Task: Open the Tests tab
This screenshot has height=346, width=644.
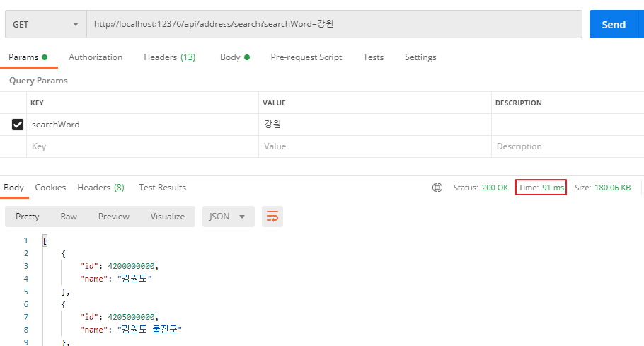Action: [x=373, y=57]
